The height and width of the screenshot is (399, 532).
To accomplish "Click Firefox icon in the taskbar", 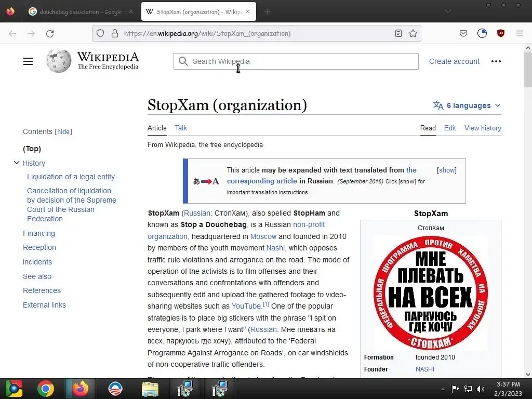I will [81, 389].
